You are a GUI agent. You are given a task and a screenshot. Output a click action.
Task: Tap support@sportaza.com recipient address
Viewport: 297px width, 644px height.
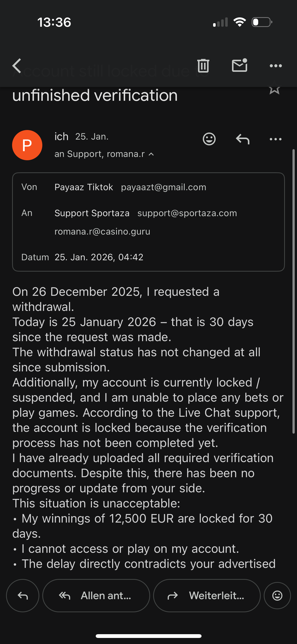187,213
